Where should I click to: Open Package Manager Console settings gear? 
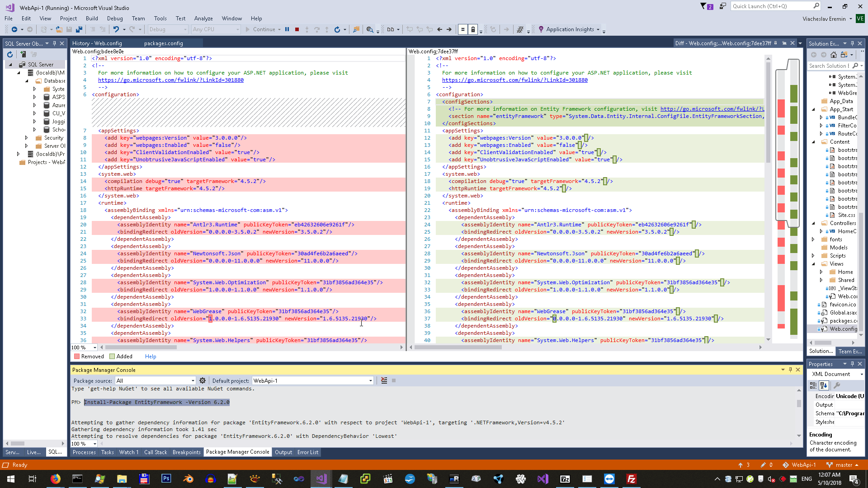click(203, 380)
